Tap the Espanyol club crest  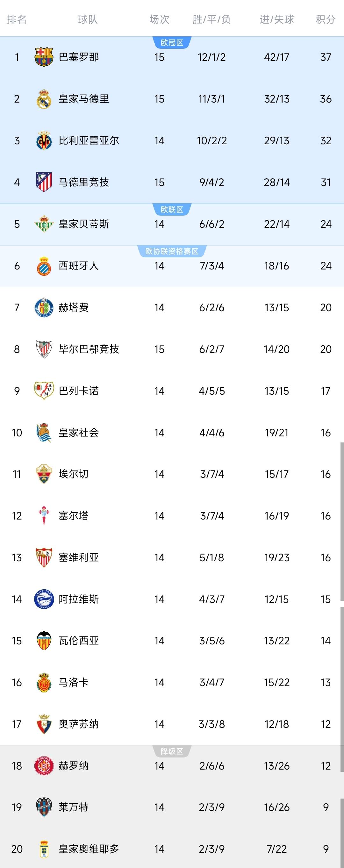[x=44, y=266]
